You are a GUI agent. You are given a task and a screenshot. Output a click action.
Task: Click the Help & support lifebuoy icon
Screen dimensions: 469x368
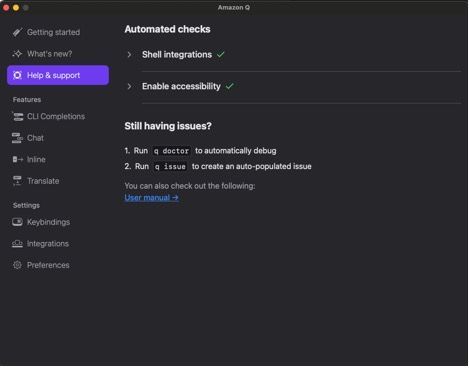17,75
